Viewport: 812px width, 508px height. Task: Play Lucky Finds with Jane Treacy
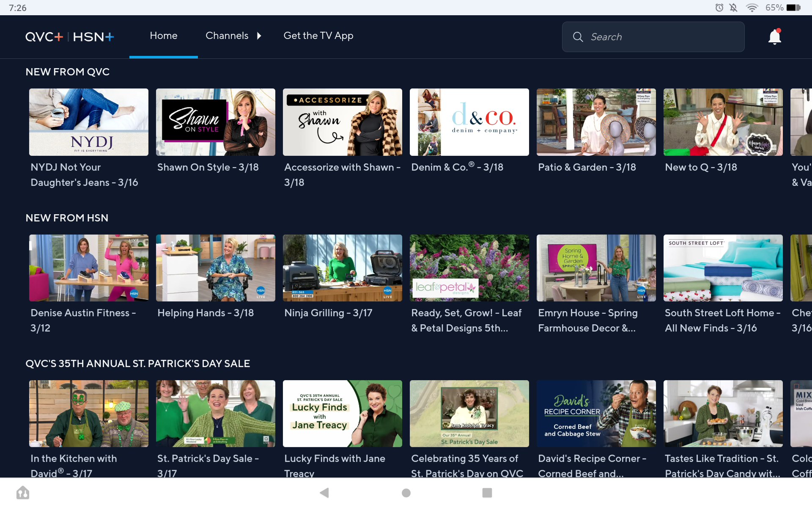pyautogui.click(x=342, y=414)
